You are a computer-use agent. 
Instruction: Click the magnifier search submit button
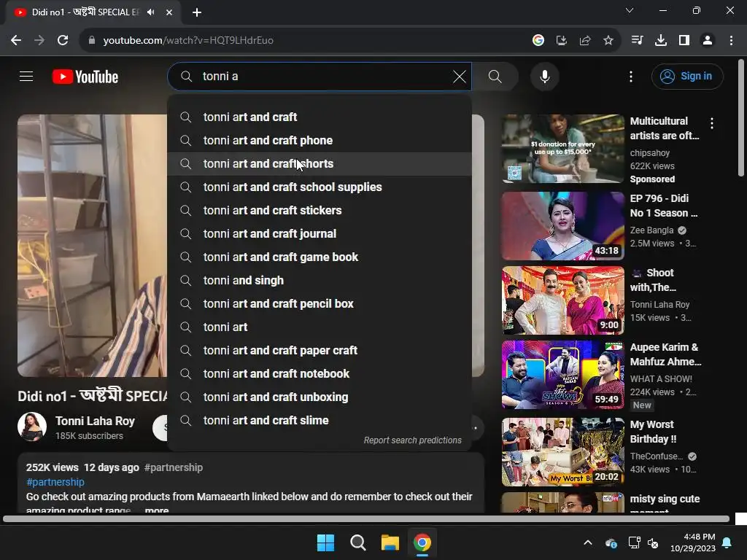(x=495, y=76)
